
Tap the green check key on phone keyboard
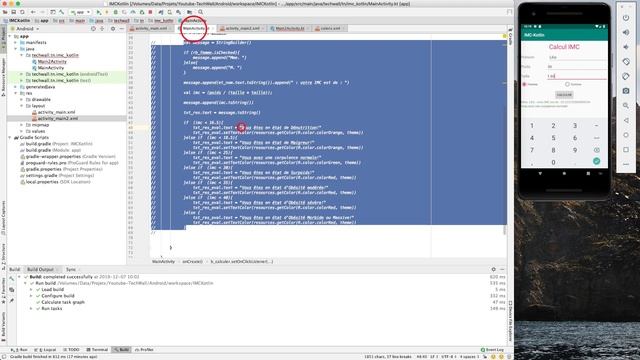596,161
